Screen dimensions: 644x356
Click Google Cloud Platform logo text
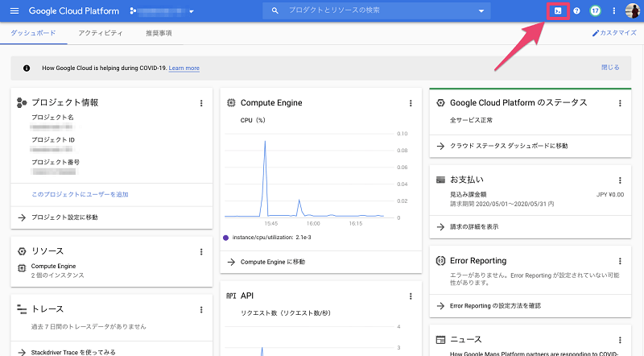point(74,11)
